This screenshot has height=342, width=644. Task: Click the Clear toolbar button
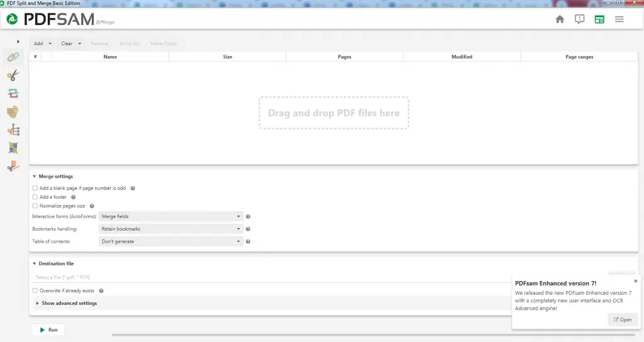coord(67,43)
